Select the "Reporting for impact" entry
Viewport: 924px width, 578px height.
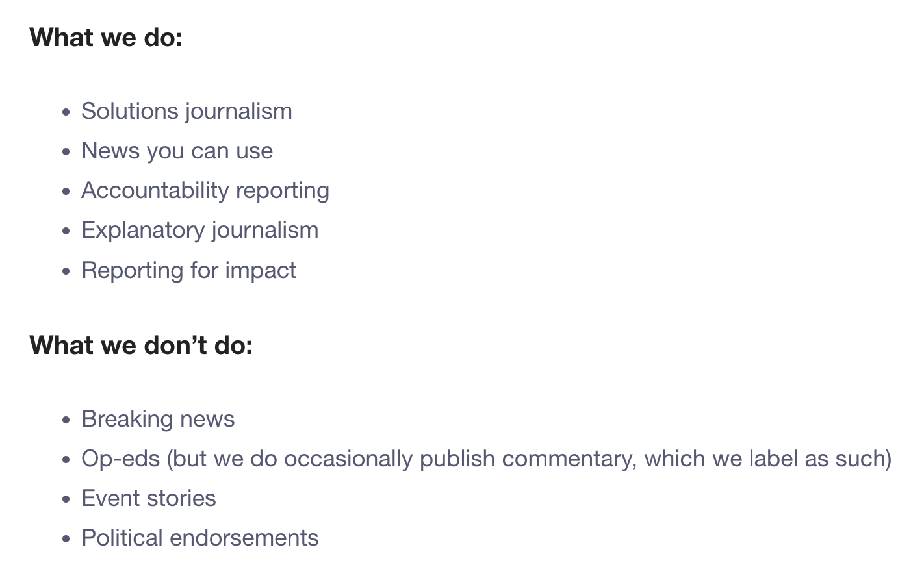pyautogui.click(x=188, y=270)
